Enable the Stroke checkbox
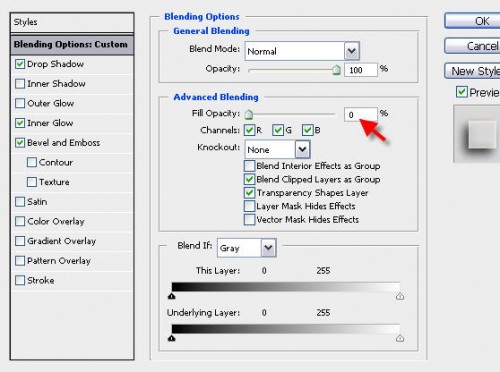500x372 pixels. coord(20,280)
